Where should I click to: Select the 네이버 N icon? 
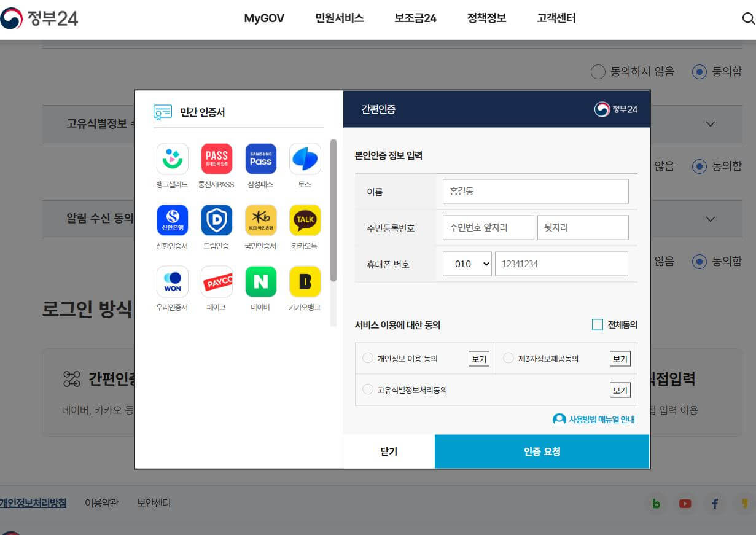[261, 282]
